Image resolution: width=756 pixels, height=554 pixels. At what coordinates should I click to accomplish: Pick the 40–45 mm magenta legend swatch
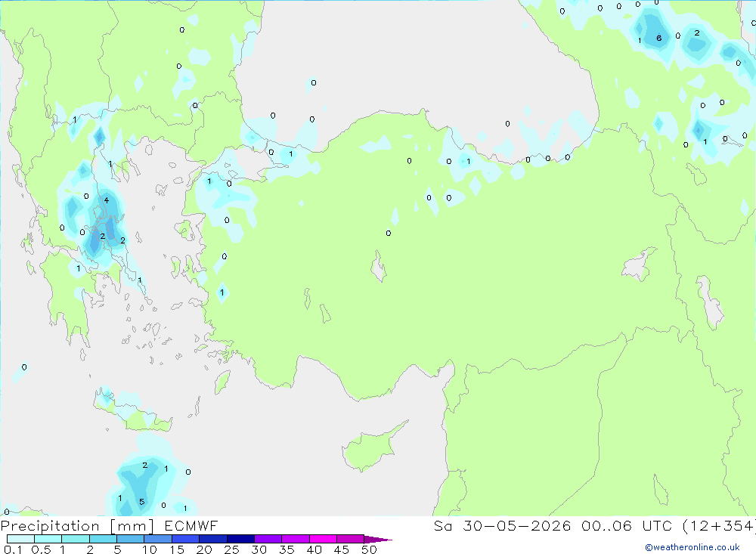pyautogui.click(x=323, y=539)
